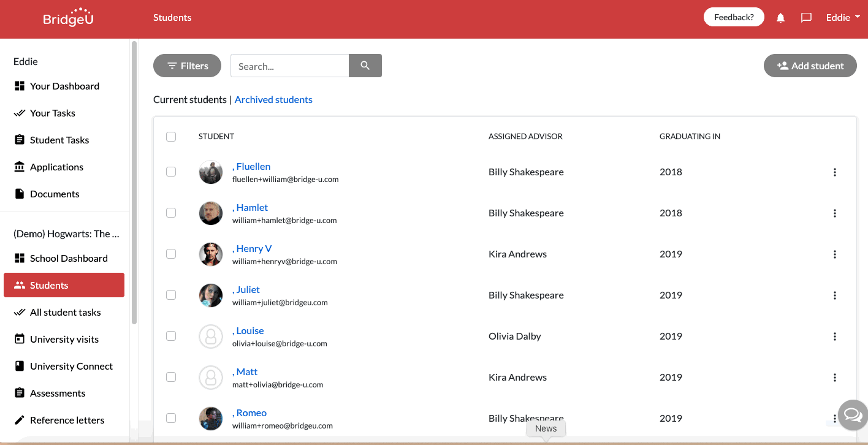Click the Search input field

click(290, 66)
